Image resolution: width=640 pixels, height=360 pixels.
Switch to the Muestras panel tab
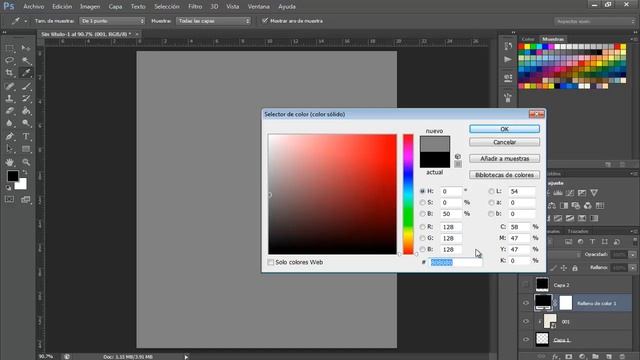point(553,39)
